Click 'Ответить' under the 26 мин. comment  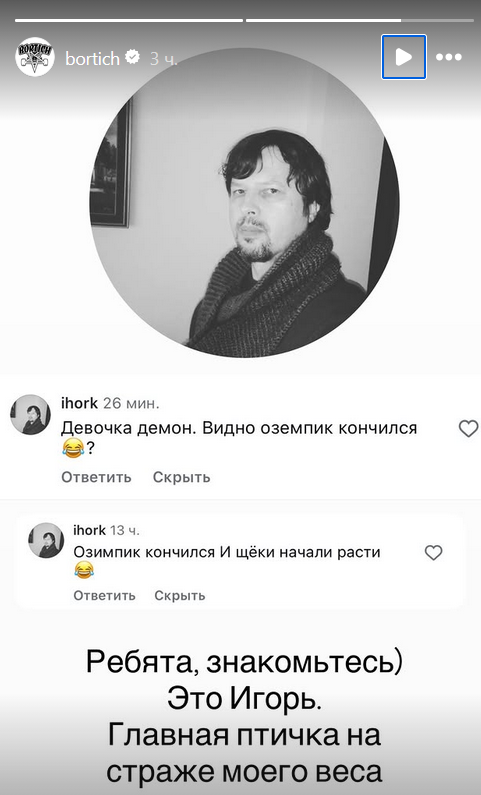pyautogui.click(x=96, y=477)
